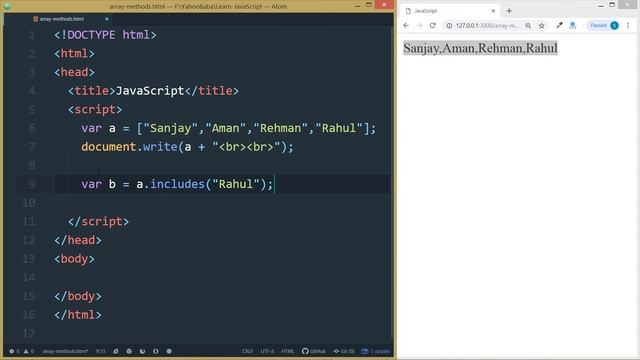Viewport: 640px width, 360px height.
Task: Click the third round status bar icon
Action: pos(142,351)
